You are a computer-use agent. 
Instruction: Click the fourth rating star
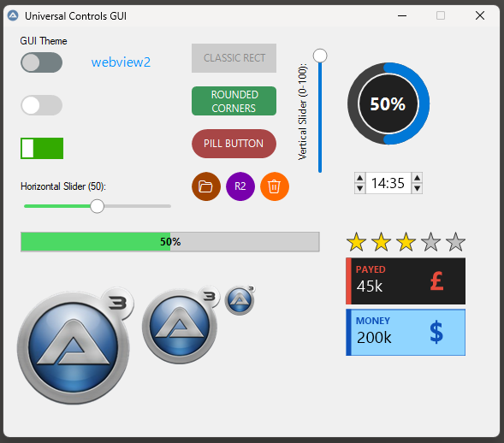(430, 241)
